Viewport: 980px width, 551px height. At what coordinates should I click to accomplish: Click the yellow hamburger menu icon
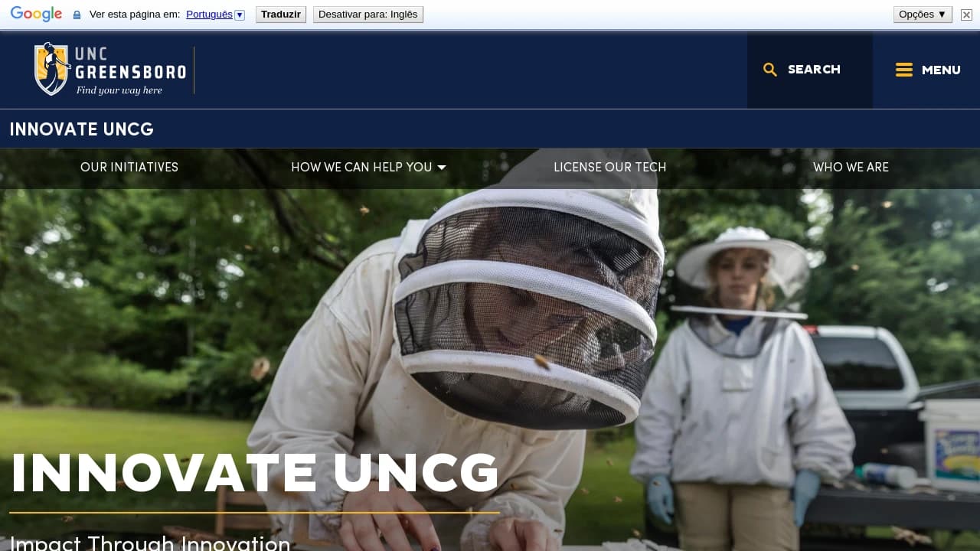[x=904, y=70]
